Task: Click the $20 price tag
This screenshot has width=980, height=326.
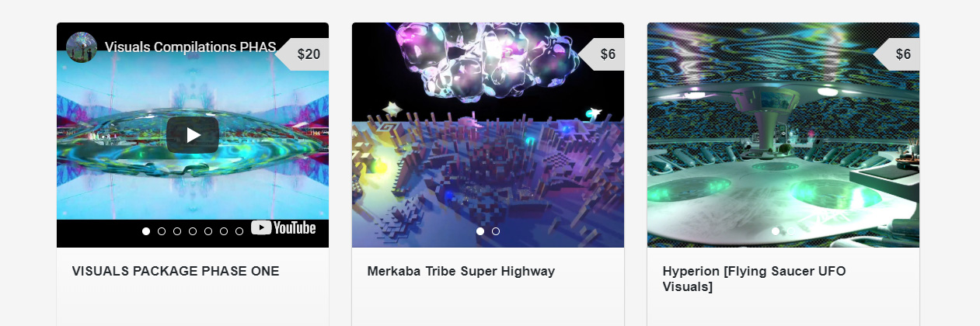Action: [x=302, y=54]
